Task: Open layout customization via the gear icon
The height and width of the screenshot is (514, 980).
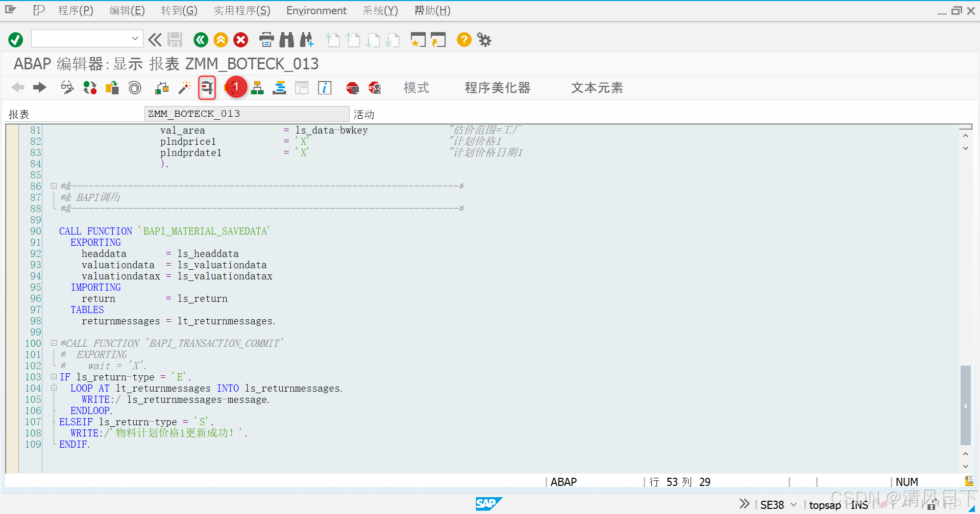Action: coord(483,39)
